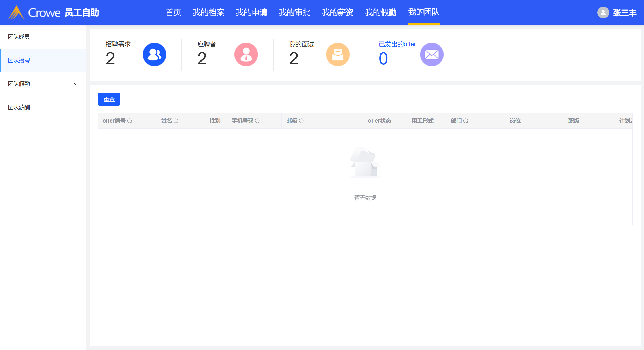Click the user avatar icon in header
Viewport: 644px width, 350px height.
tap(603, 13)
